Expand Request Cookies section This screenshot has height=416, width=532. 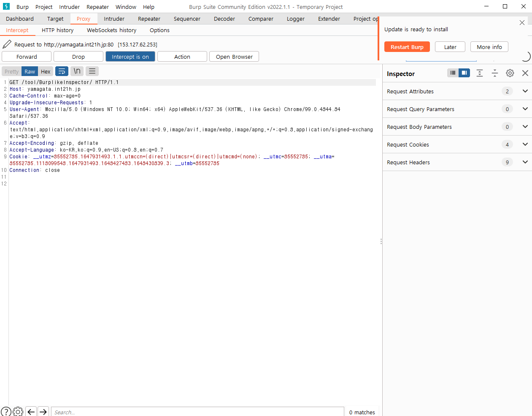pos(525,144)
